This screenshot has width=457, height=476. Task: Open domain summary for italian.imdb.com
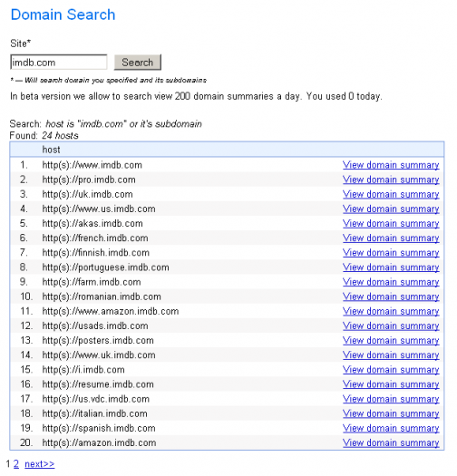(x=391, y=413)
